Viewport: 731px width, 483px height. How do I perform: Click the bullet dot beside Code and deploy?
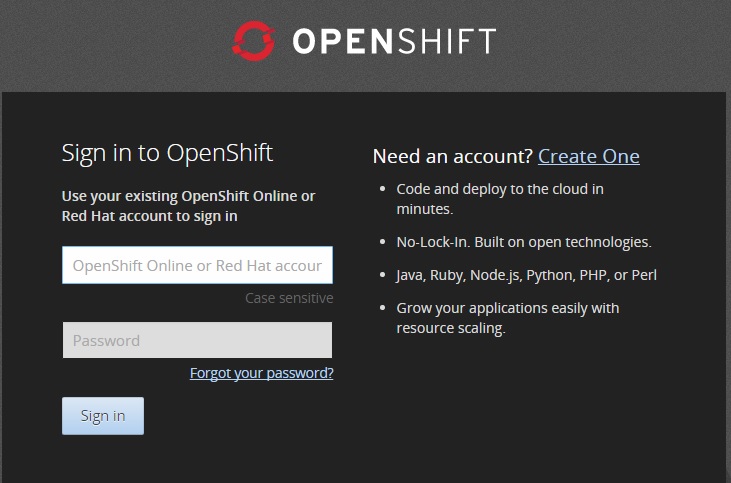pyautogui.click(x=383, y=189)
